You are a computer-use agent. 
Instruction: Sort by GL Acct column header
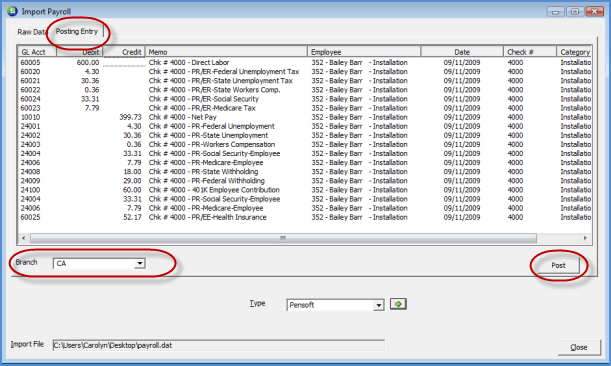point(37,52)
